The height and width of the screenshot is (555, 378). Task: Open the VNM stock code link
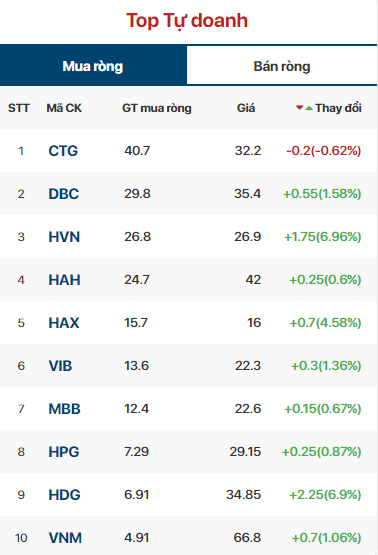65,538
